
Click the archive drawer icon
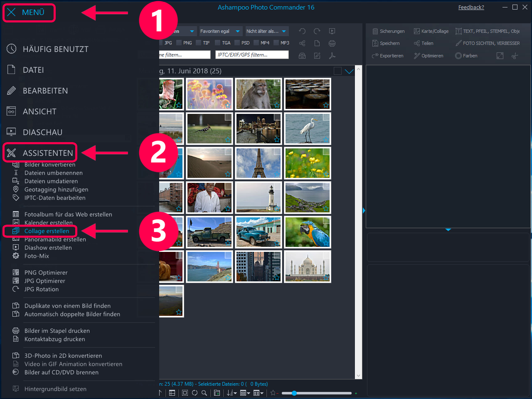[302, 56]
